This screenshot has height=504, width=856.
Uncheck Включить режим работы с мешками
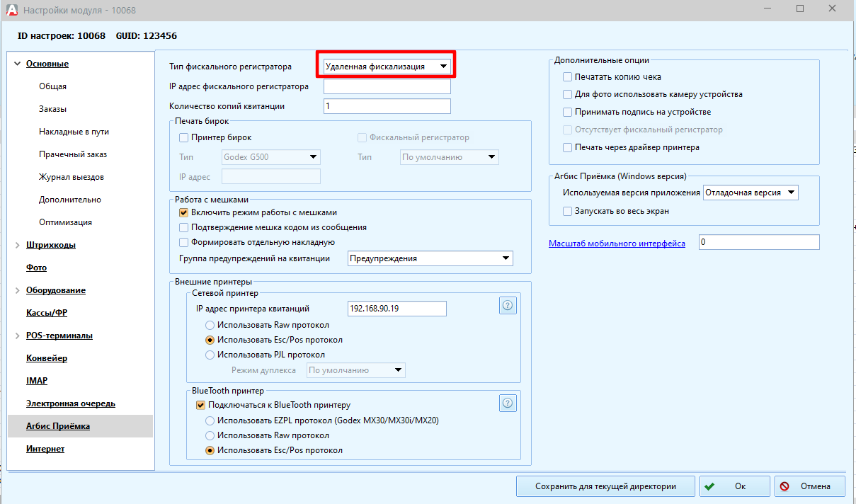tap(184, 212)
